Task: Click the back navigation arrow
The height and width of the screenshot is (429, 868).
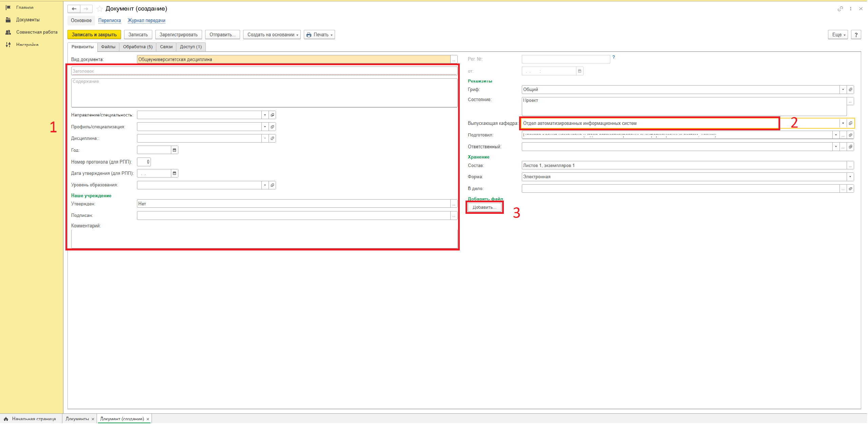Action: point(74,9)
